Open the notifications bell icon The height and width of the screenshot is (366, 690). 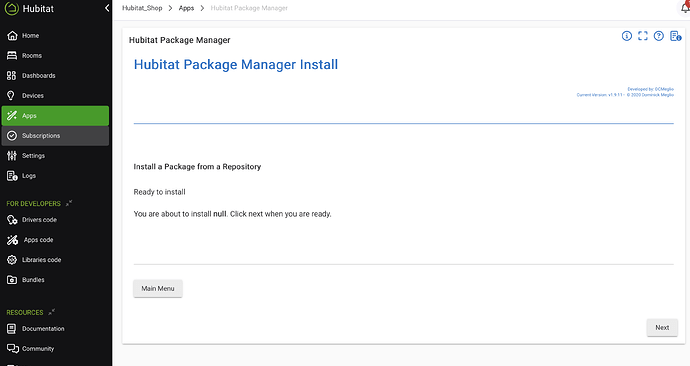pyautogui.click(x=685, y=7)
